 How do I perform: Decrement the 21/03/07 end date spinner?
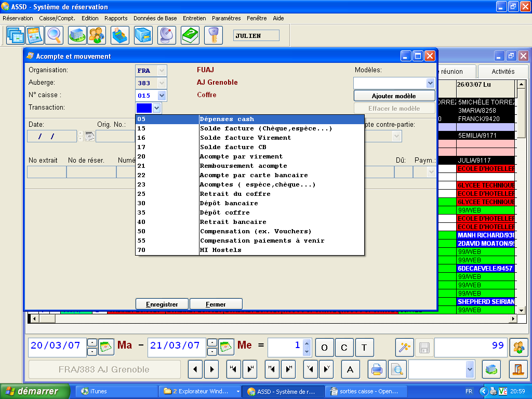(212, 352)
